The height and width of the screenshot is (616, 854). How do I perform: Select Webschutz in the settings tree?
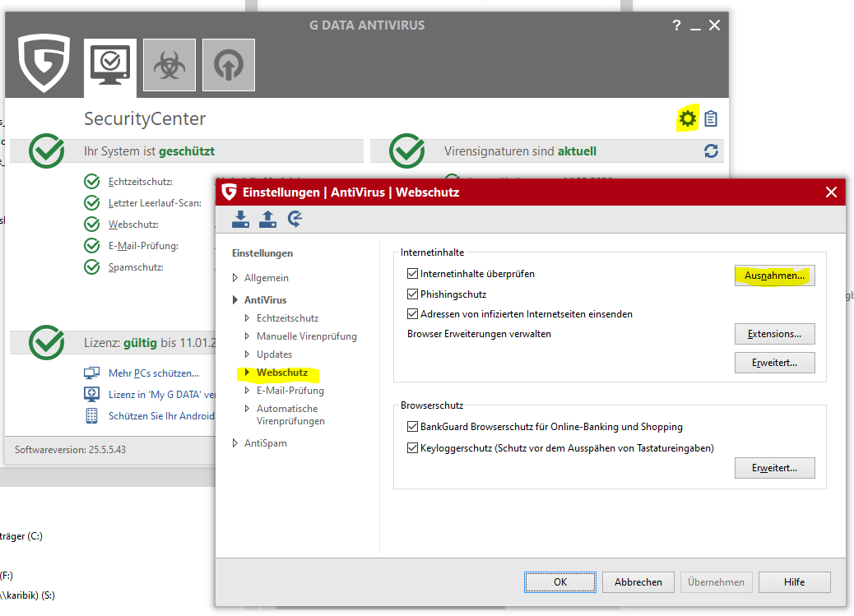point(282,372)
